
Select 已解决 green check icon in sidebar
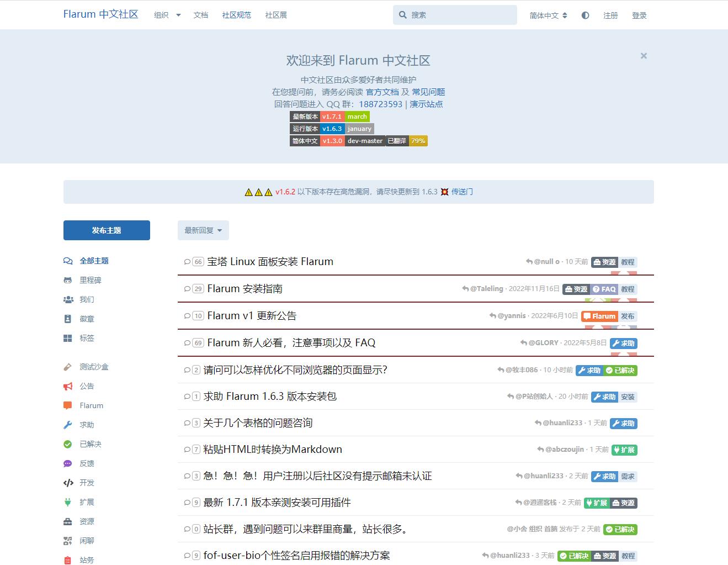pos(68,444)
